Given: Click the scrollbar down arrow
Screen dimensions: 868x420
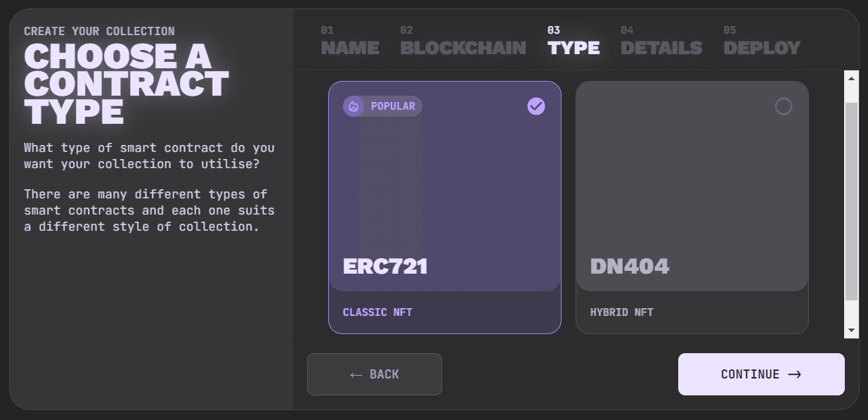Looking at the screenshot, I should (x=850, y=331).
